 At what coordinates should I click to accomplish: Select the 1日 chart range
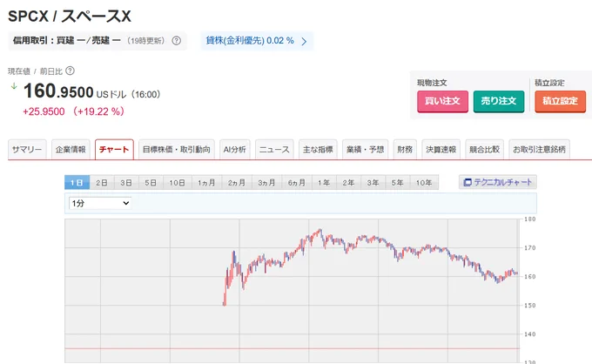pos(77,182)
